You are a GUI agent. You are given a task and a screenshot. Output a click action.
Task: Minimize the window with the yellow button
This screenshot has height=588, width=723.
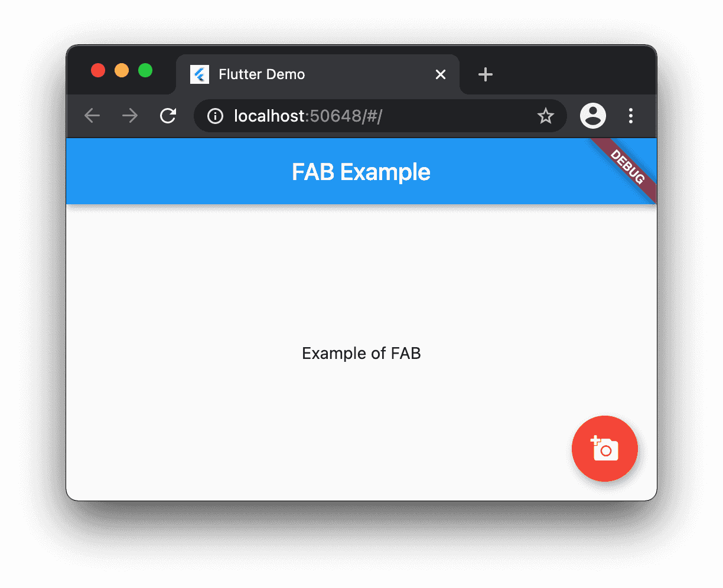122,70
